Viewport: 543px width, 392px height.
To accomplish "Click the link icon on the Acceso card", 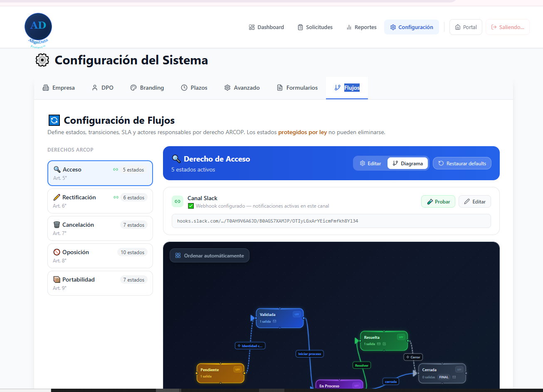I will pos(116,169).
